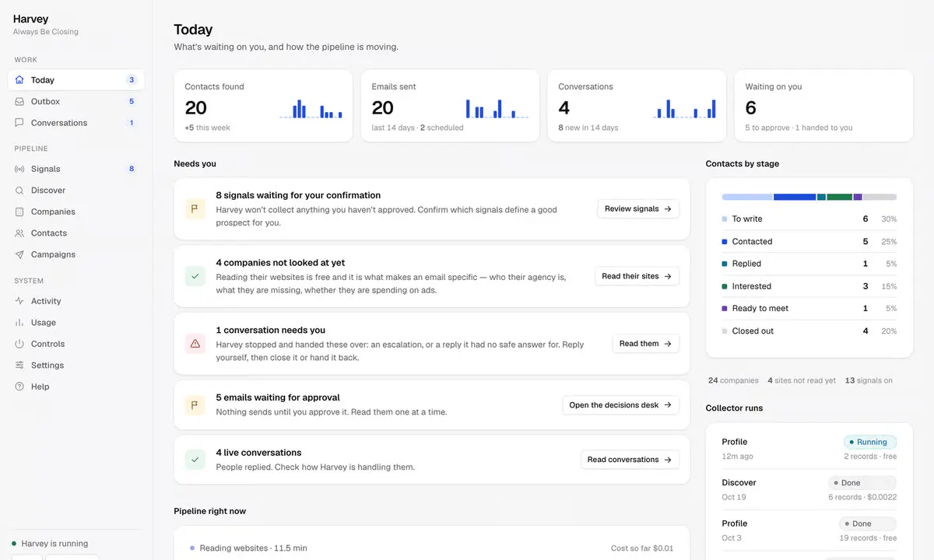Viewport: 934px width, 560px height.
Task: Click the 4 sites not read yet text
Action: tap(802, 380)
